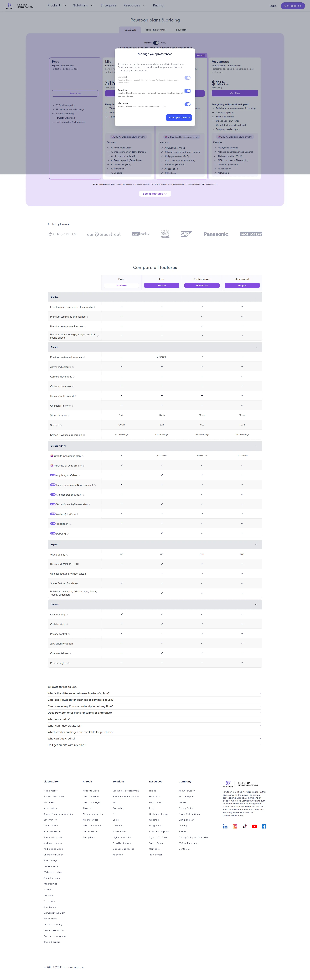This screenshot has width=310, height=980.
Task: Open the LinkedIn social icon in footer
Action: tap(225, 826)
